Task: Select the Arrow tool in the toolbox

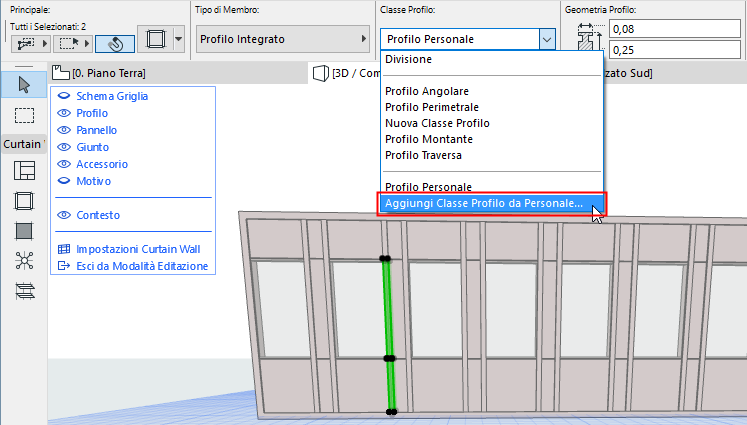Action: 24,85
